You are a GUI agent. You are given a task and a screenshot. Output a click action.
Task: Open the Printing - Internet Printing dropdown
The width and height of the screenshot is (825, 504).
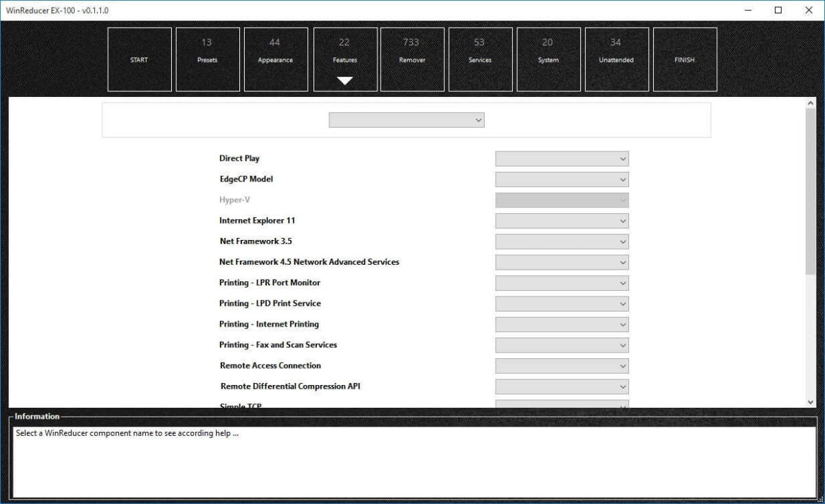click(561, 324)
